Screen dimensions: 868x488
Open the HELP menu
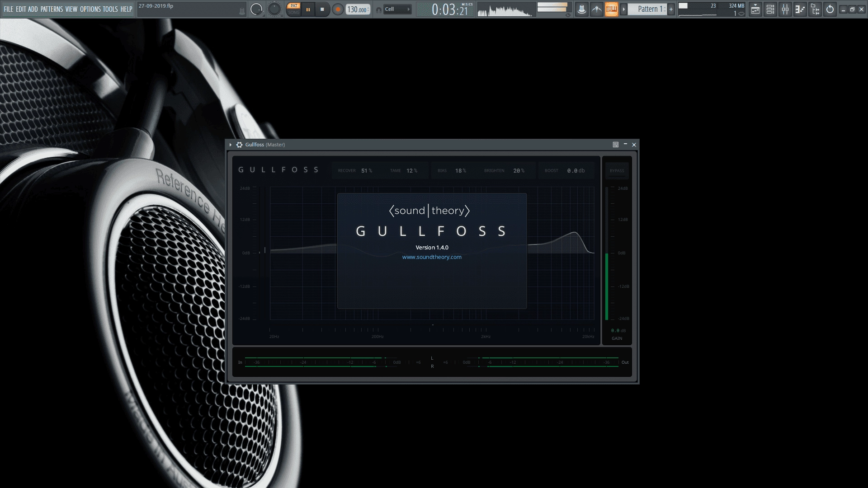(x=126, y=9)
